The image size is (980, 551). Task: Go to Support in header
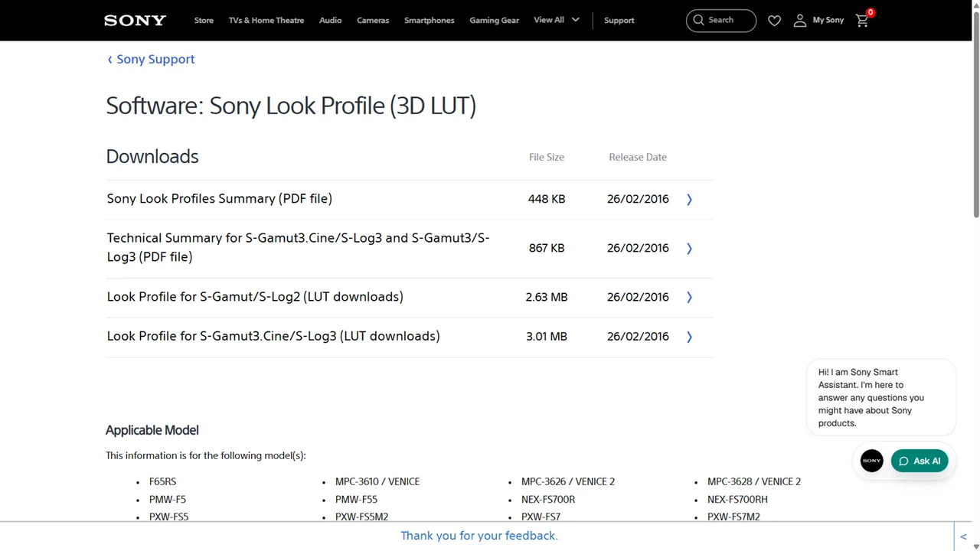(619, 21)
